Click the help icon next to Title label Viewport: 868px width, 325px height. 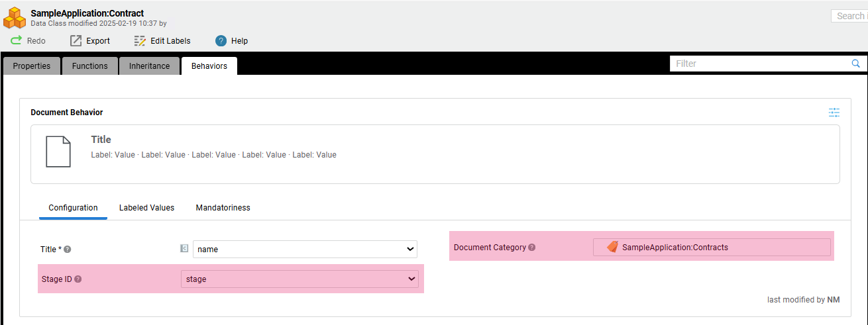68,250
